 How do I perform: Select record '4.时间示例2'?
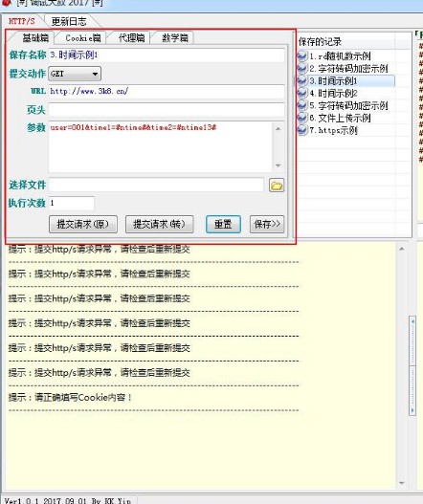pos(333,93)
